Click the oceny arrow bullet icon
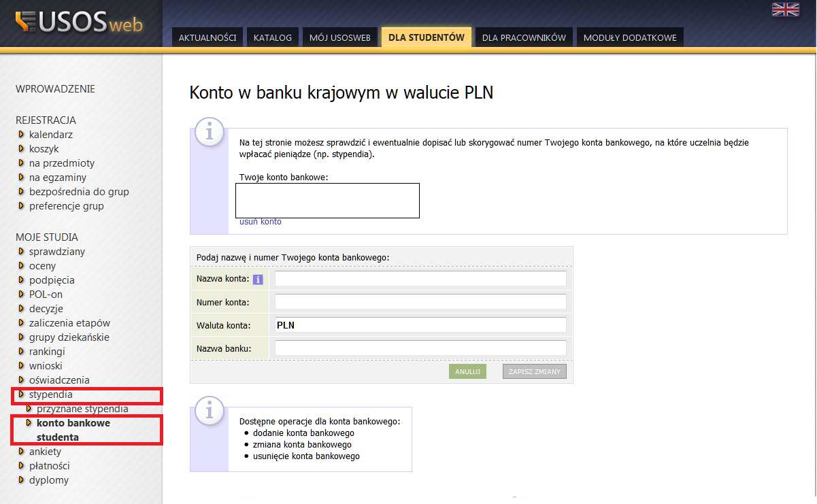Screen dimensions: 817x504 tap(22, 266)
